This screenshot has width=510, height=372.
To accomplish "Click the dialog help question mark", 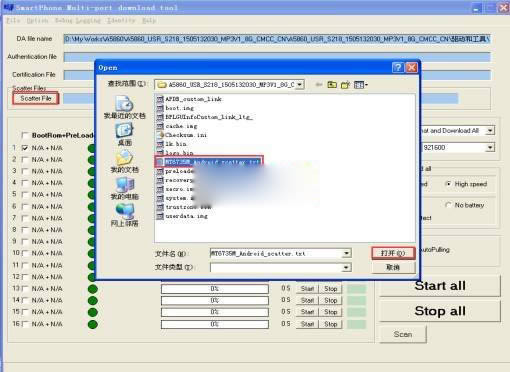I will coord(398,68).
